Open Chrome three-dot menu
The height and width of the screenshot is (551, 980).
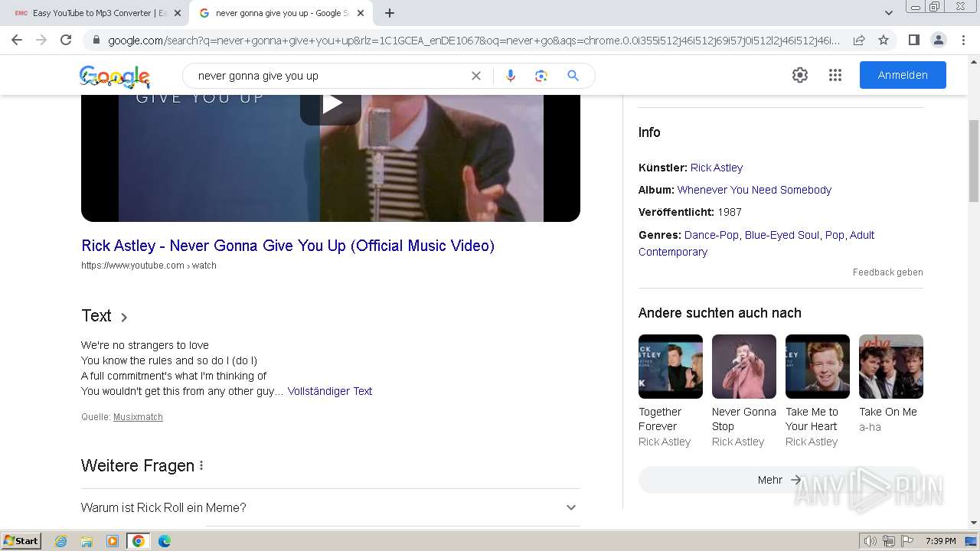tap(963, 40)
